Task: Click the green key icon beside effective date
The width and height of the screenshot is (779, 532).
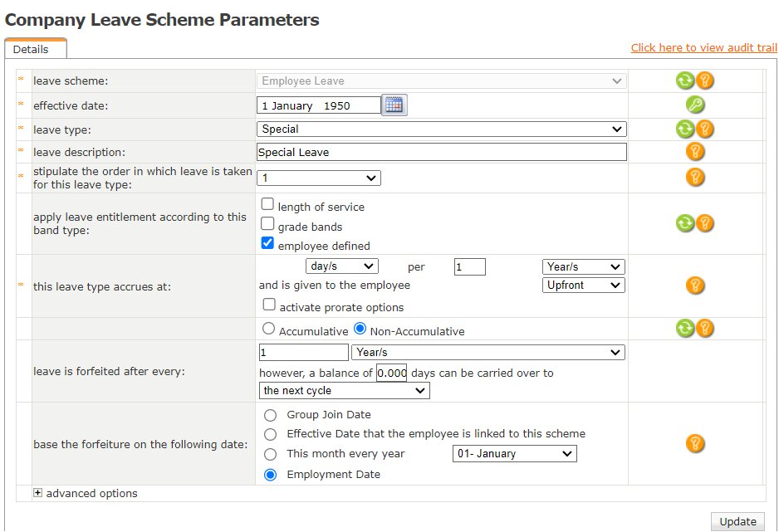Action: point(695,105)
